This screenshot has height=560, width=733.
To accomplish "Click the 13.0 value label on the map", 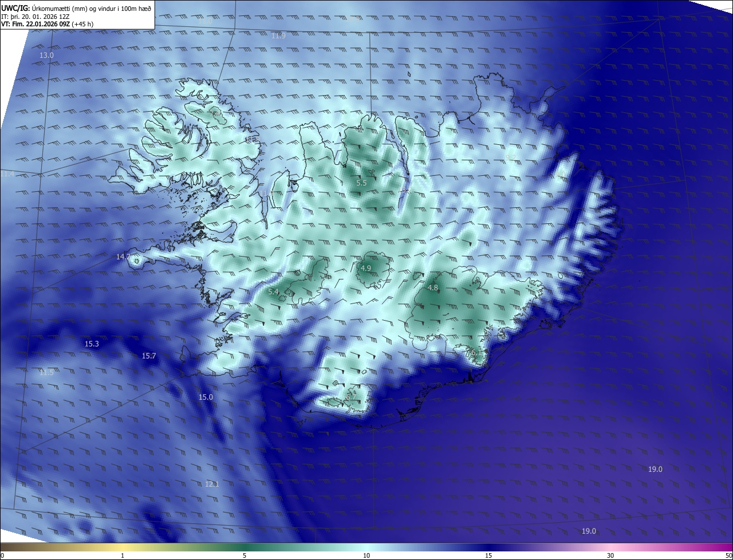I will tap(46, 55).
